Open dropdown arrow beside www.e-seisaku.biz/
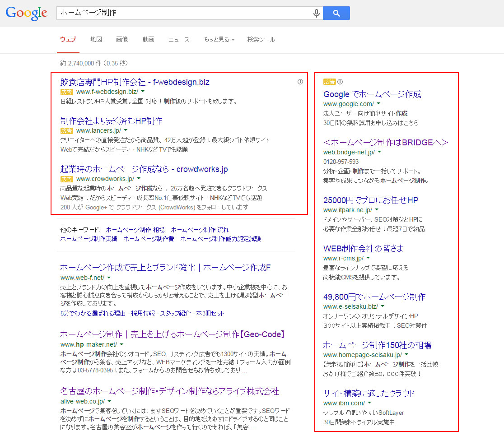The image size is (504, 436). [383, 306]
